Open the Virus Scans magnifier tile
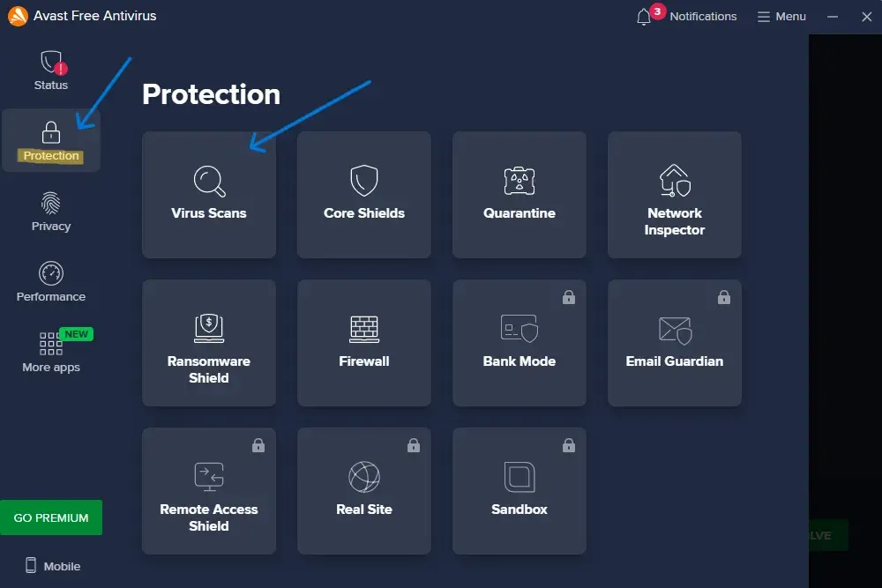Image resolution: width=882 pixels, height=588 pixels. 209,195
